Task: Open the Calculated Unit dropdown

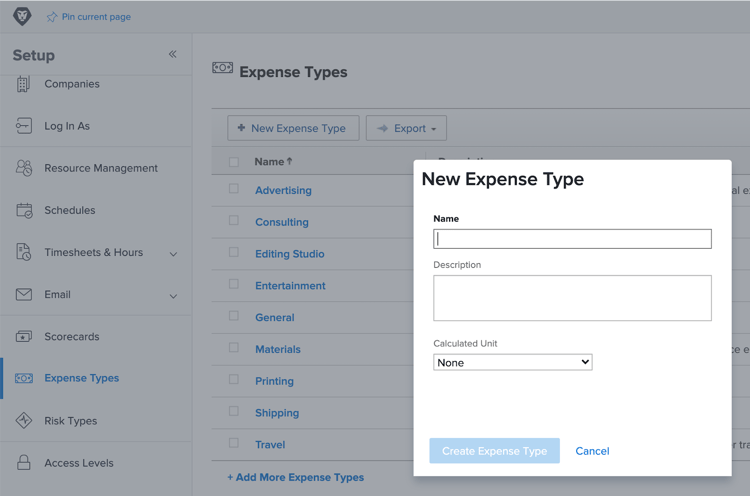Action: (x=513, y=362)
